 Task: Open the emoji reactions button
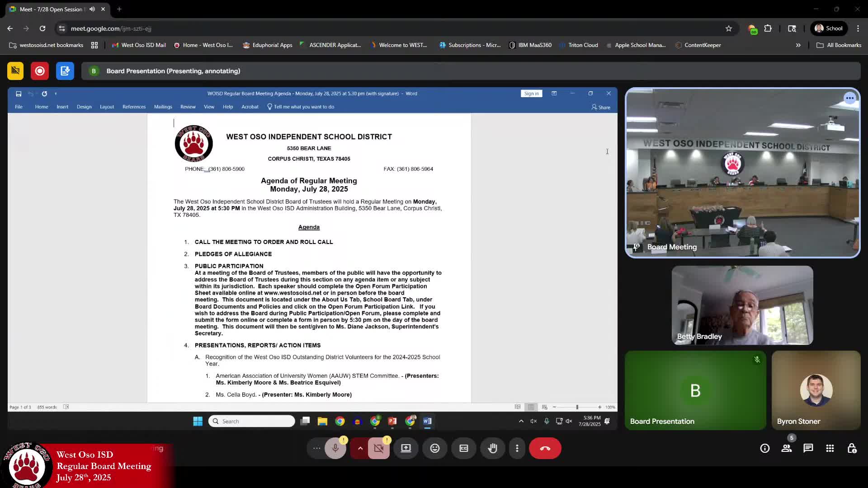[435, 448]
